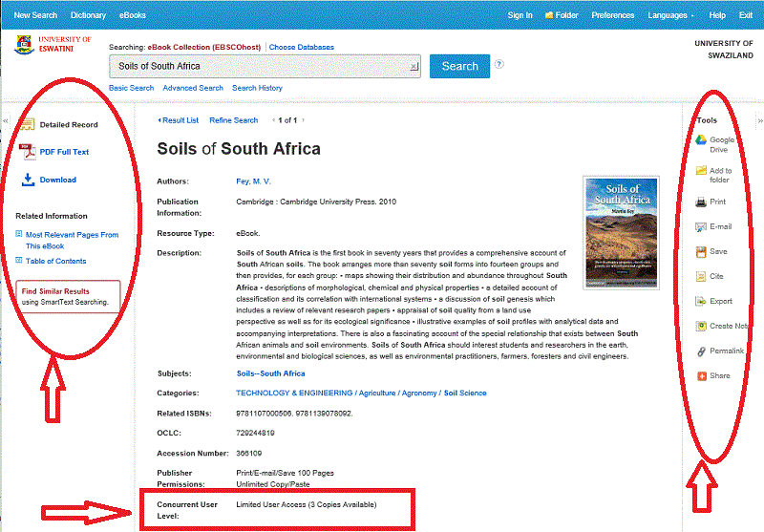Screen dimensions: 764x532
Task: Click the Soils of South Africa title heading
Action: (239, 149)
